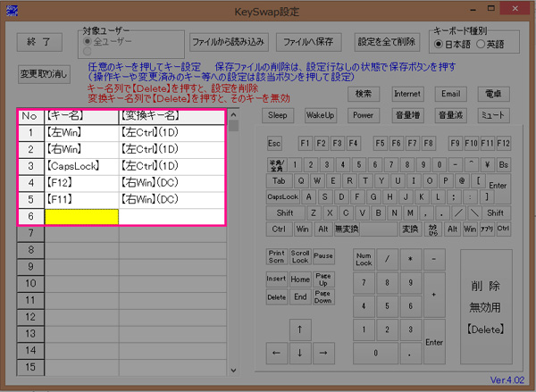Click 設定を全て削除 button
Viewport: 536px width, 392px height.
coord(387,42)
